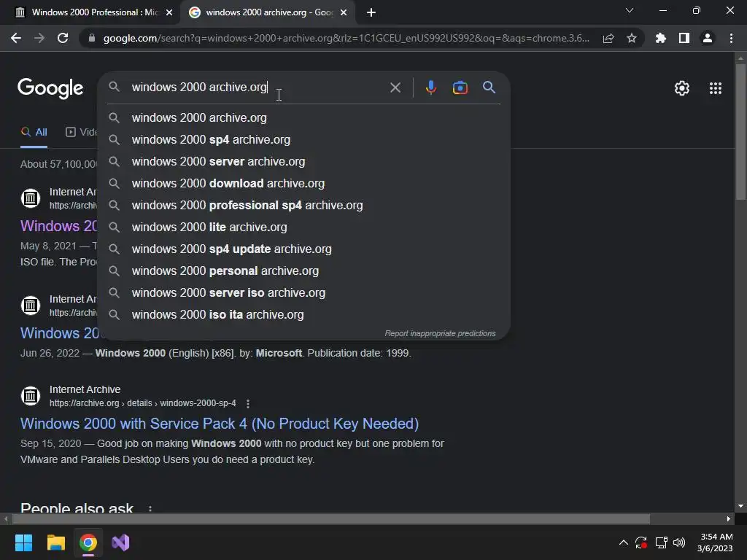Click the Chrome taskbar icon
The width and height of the screenshot is (747, 560).
tap(88, 542)
